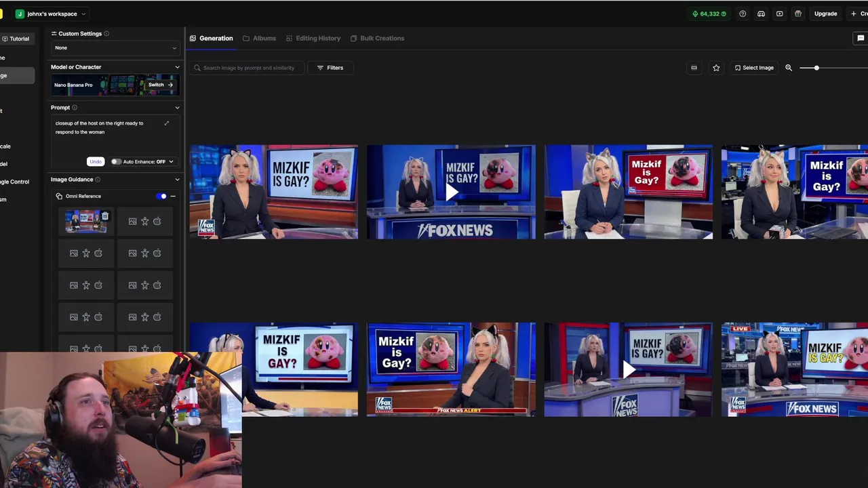Toggle the Omni Reference switch
868x488 pixels.
[x=161, y=197]
